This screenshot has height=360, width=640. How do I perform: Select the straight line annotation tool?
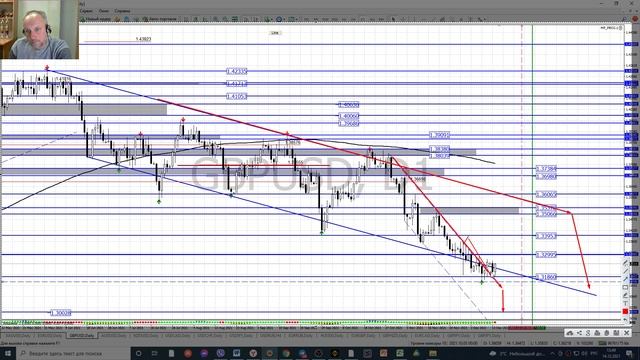(625, 271)
